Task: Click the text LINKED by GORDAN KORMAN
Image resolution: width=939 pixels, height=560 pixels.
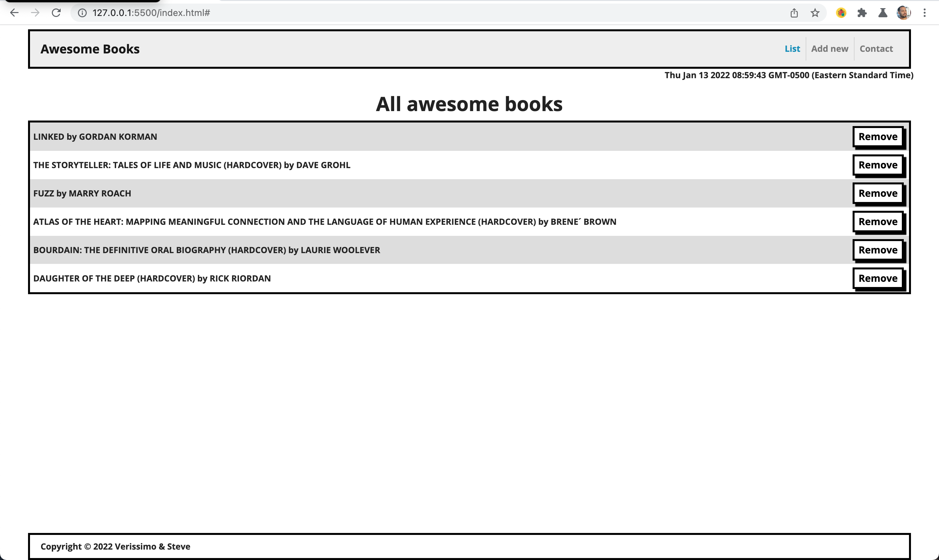Action: tap(95, 136)
